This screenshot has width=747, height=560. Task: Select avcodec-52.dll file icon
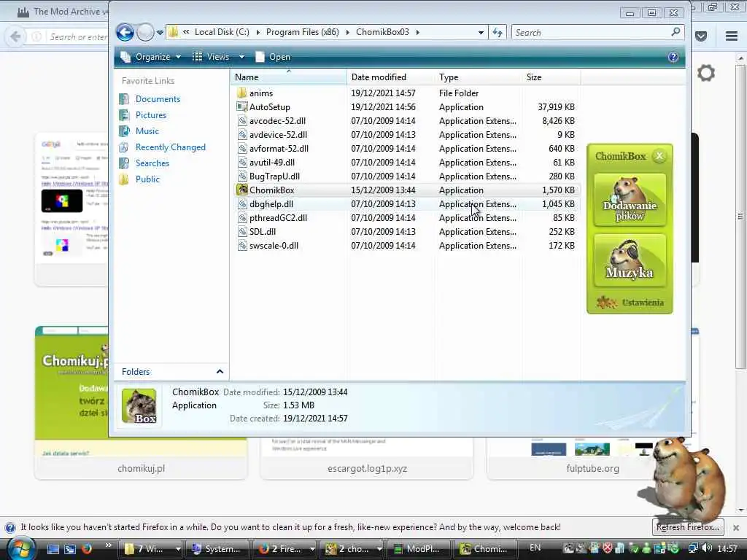pyautogui.click(x=242, y=120)
